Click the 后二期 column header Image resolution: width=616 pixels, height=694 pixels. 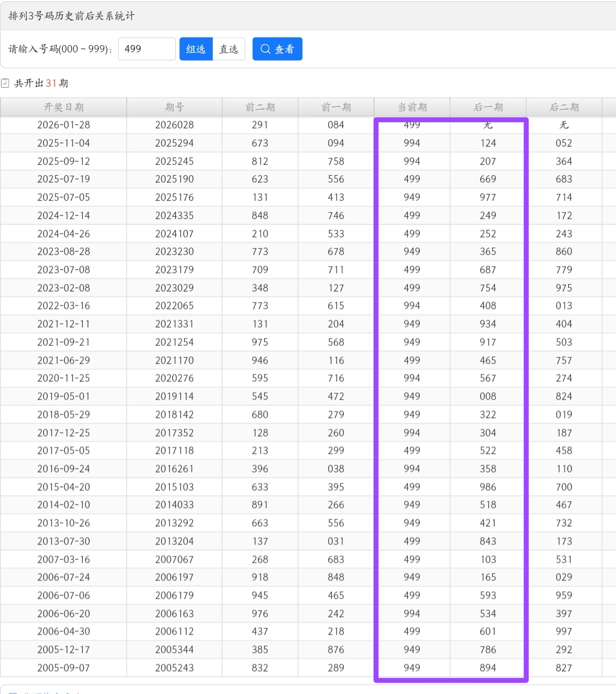pyautogui.click(x=564, y=107)
